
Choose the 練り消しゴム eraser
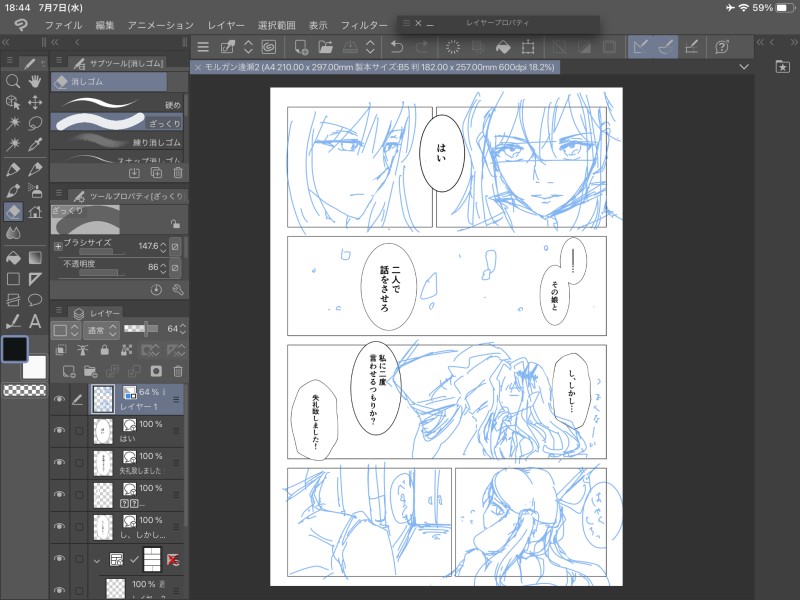(x=117, y=141)
